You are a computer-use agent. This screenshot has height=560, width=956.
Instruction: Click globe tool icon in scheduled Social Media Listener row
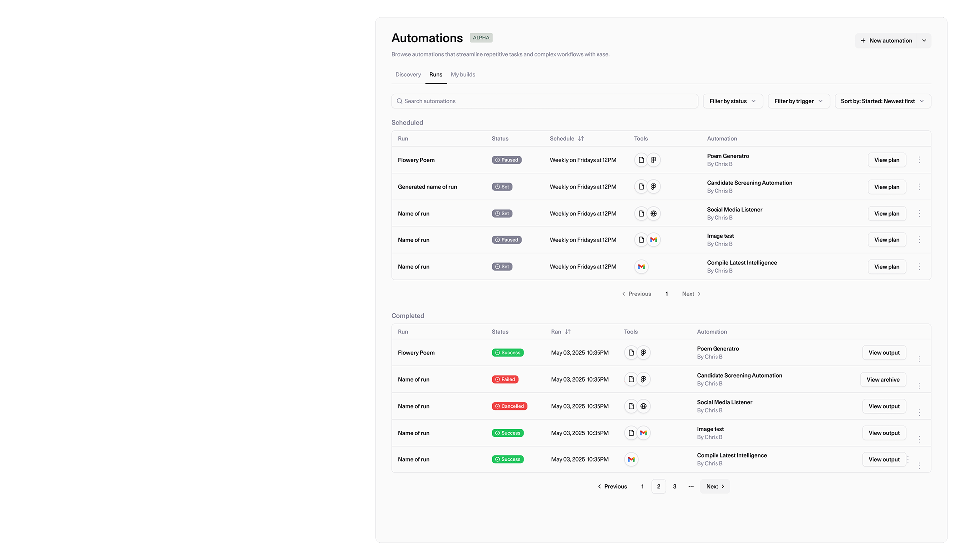pos(653,214)
